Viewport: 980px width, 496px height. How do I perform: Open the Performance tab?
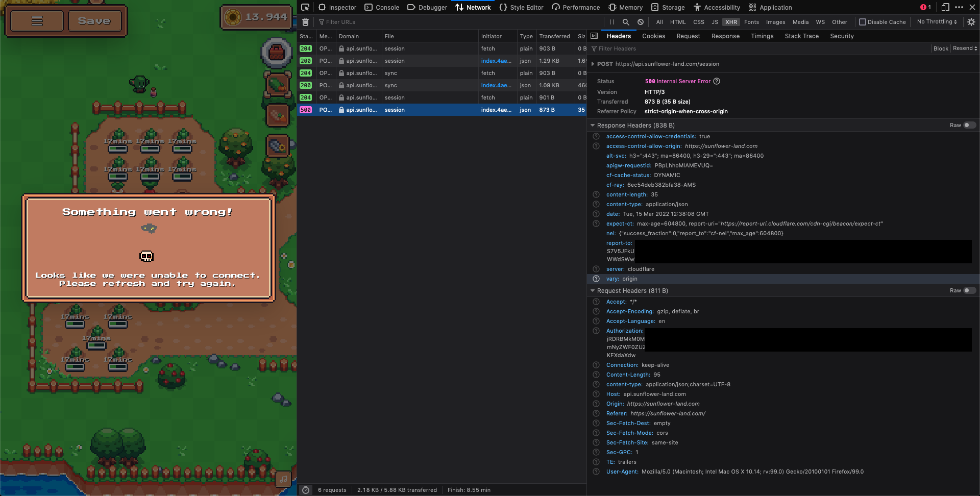[576, 7]
